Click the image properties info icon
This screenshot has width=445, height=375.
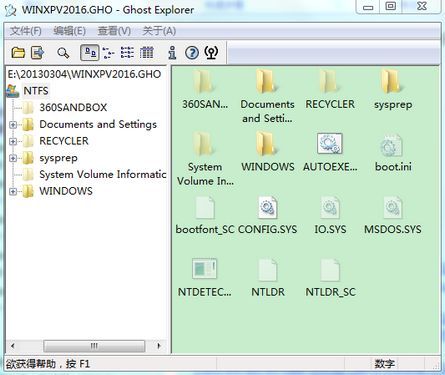172,53
